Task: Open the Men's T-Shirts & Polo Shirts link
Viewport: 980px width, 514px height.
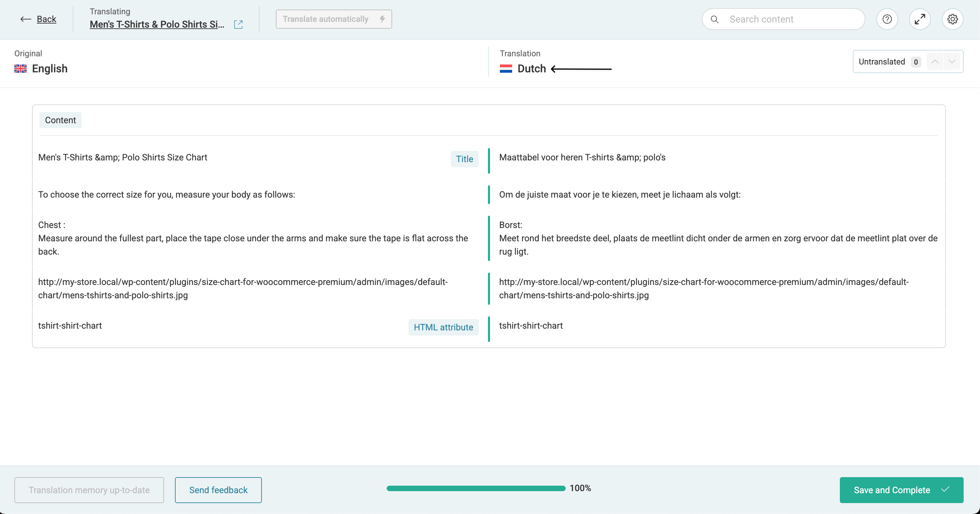Action: pos(157,24)
